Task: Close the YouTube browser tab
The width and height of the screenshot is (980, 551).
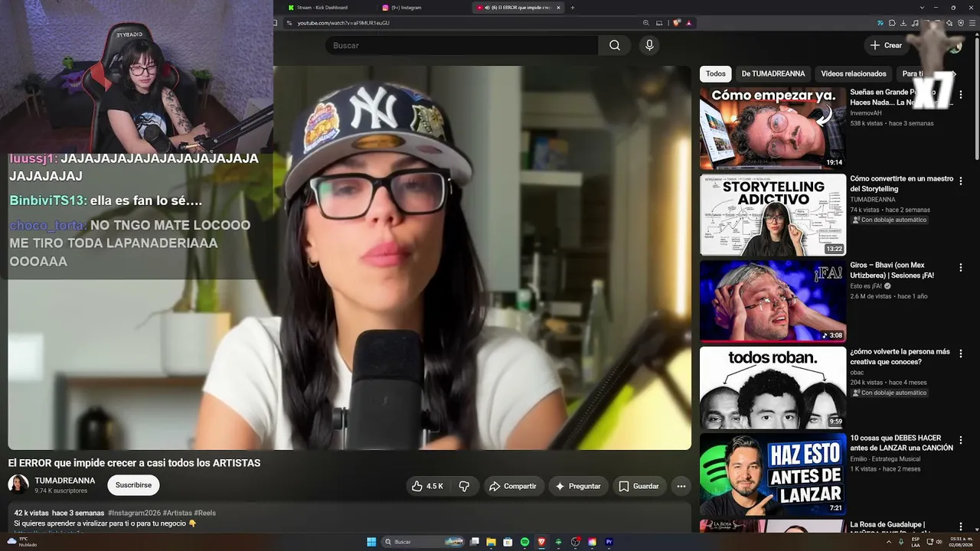Action: point(558,8)
